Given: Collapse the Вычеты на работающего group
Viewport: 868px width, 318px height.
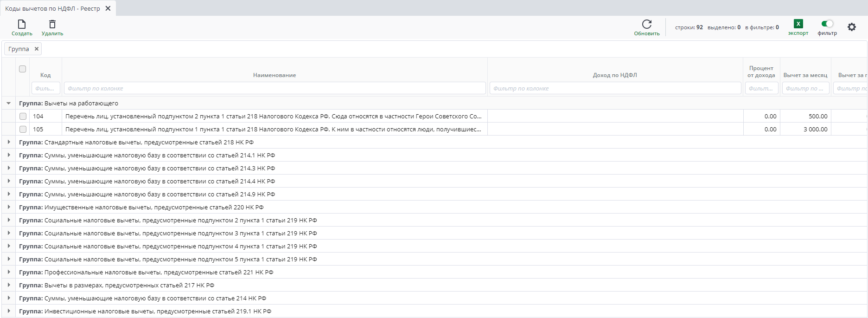Looking at the screenshot, I should 8,104.
